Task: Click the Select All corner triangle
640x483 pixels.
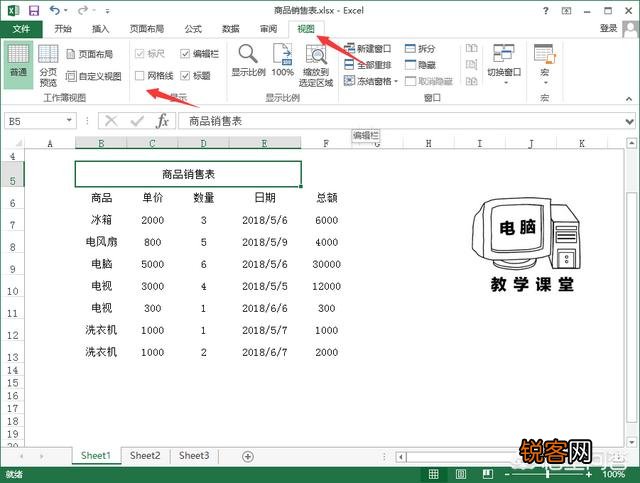Action: point(18,143)
